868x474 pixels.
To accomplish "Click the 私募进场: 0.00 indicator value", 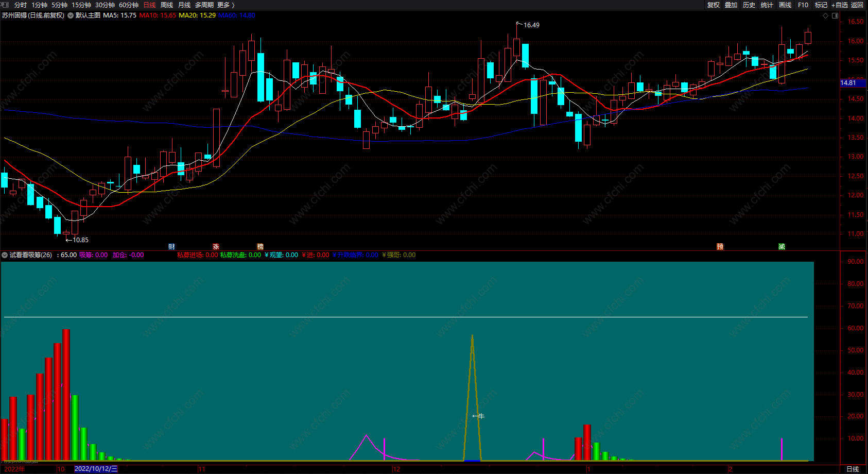I will click(198, 255).
